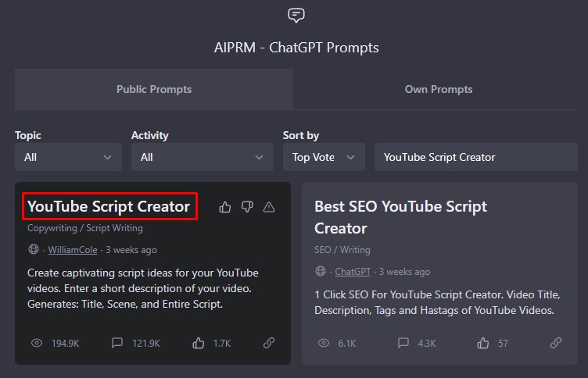Upvote YouTube Script Creator with thumbs-up icon
This screenshot has height=378, width=588.
(x=225, y=207)
